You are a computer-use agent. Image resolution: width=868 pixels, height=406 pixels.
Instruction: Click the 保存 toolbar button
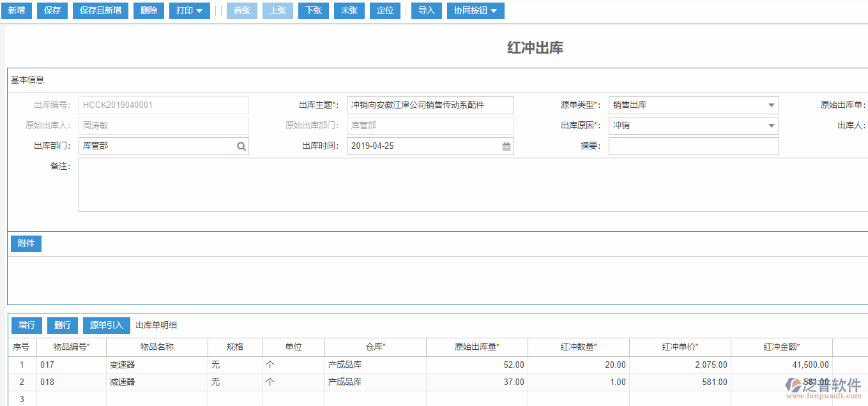pyautogui.click(x=52, y=11)
